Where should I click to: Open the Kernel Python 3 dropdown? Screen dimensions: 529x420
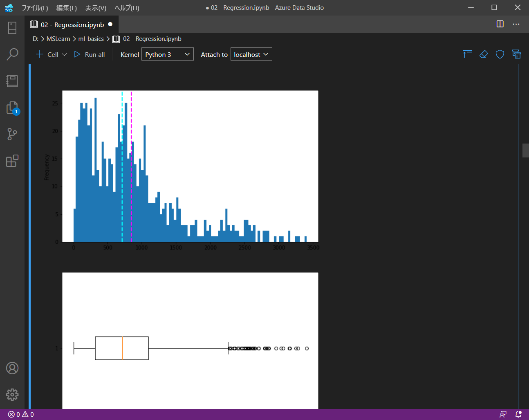click(167, 54)
